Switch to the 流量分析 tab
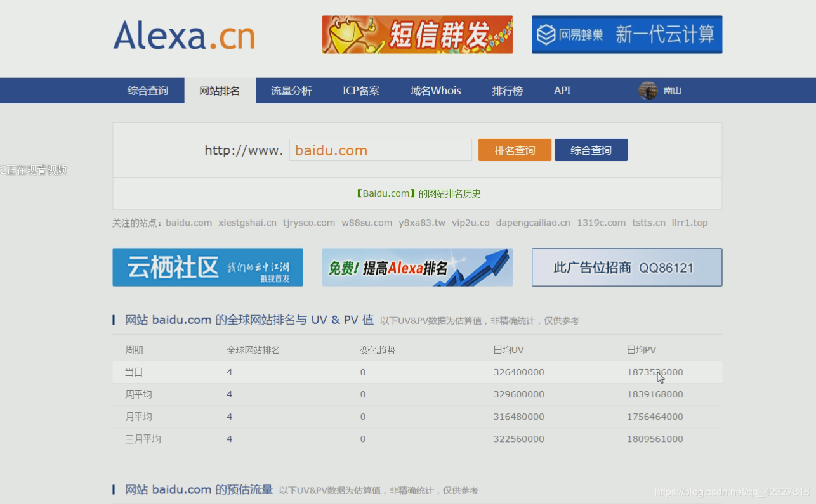816x504 pixels. tap(290, 90)
